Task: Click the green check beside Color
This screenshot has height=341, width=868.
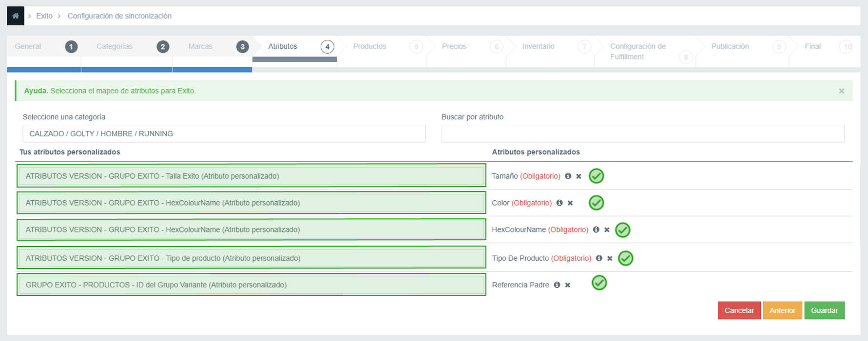Action: 597,203
